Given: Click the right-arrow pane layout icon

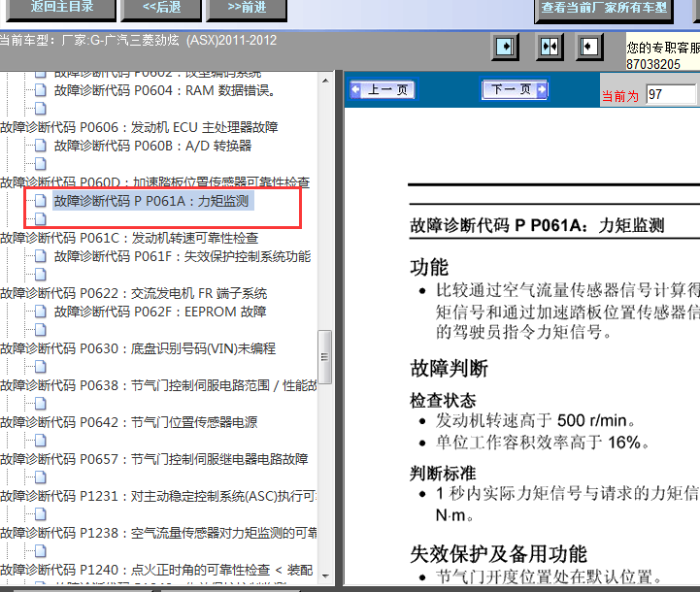Looking at the screenshot, I should 505,47.
